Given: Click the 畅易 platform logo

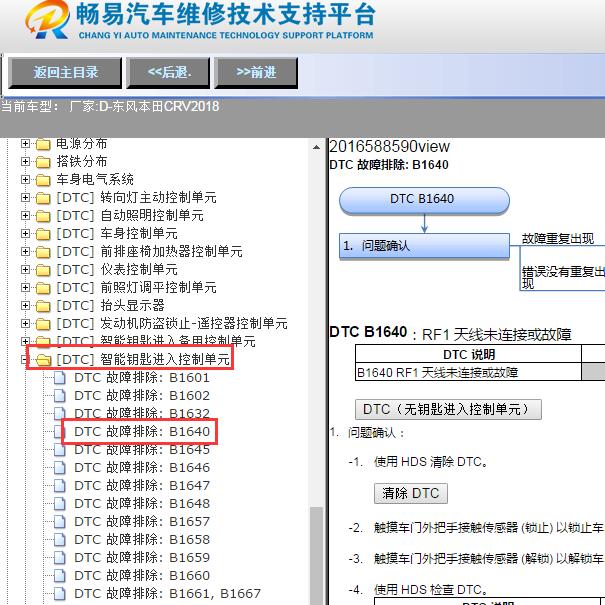Looking at the screenshot, I should coord(48,20).
